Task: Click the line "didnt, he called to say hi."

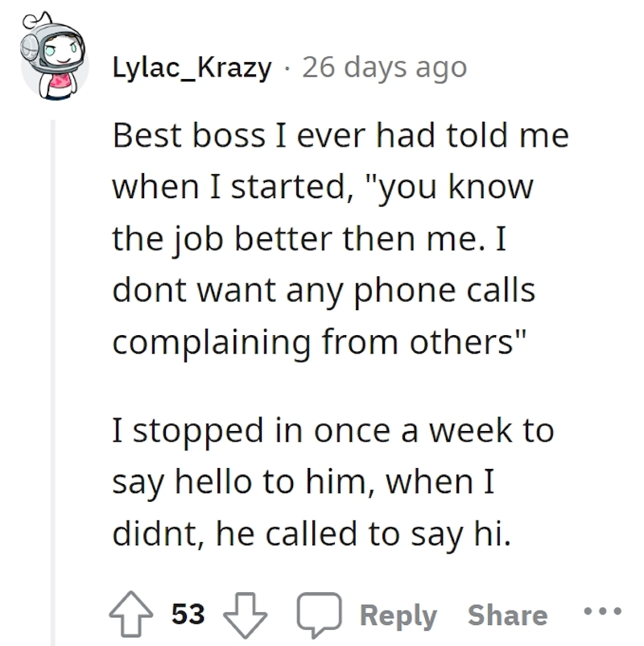Action: 312,534
